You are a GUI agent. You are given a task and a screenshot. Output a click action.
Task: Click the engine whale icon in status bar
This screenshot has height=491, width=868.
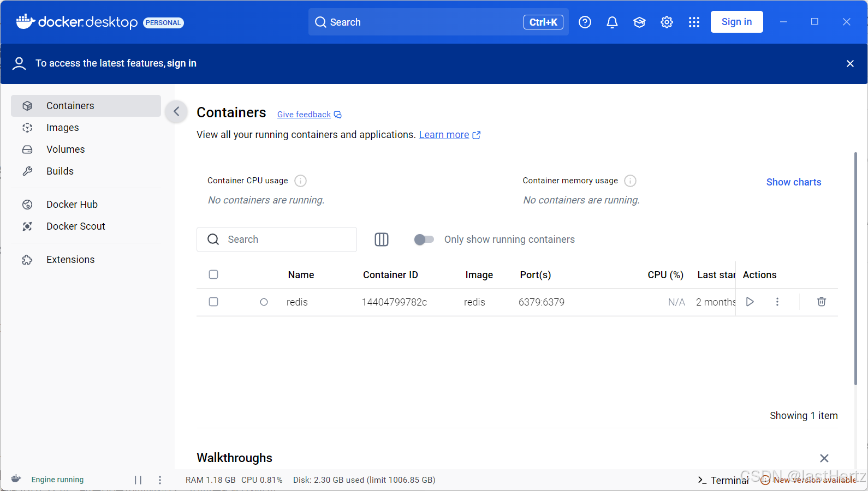(16, 479)
